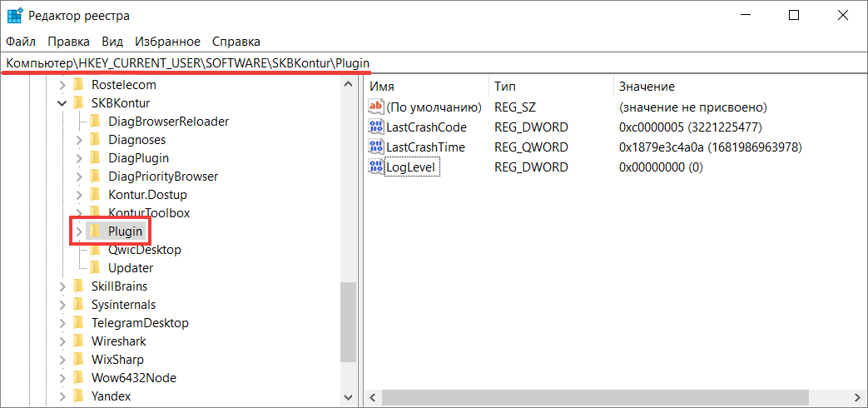Click the SkillBrains folder icon

point(78,286)
